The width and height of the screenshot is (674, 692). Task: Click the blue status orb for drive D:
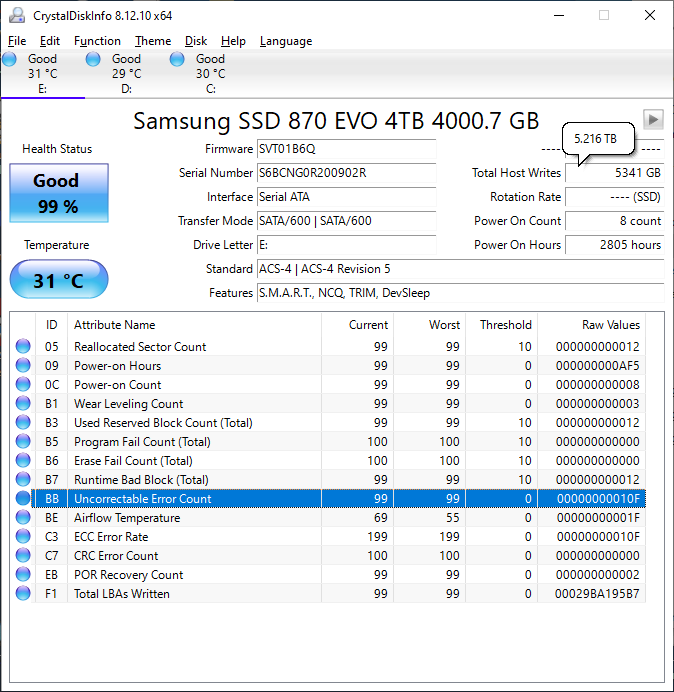point(93,59)
